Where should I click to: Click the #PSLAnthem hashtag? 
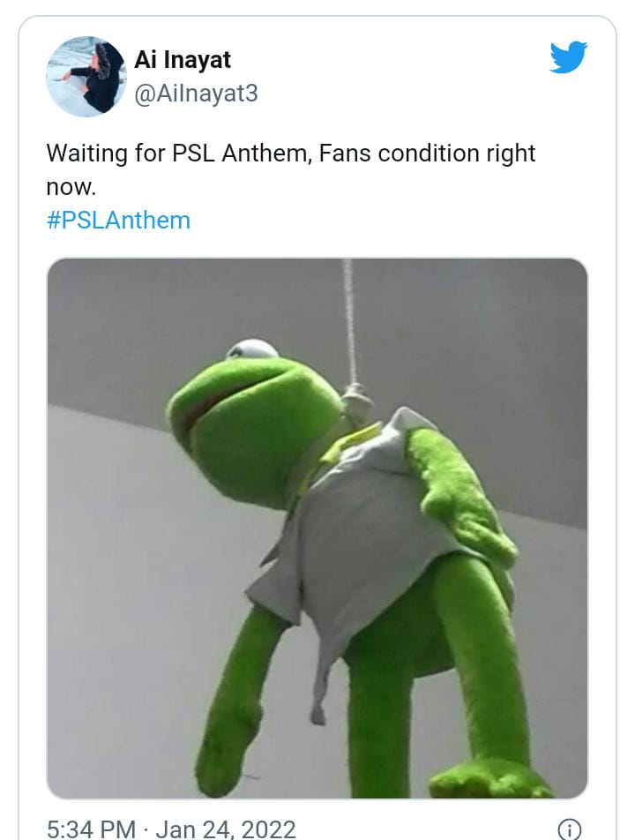(x=118, y=221)
